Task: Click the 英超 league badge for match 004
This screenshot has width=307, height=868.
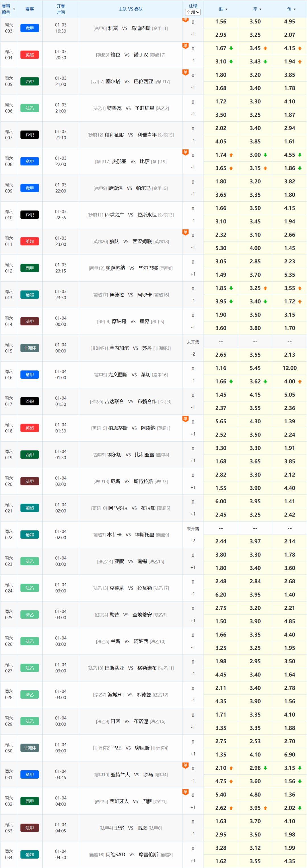Action: click(30, 55)
